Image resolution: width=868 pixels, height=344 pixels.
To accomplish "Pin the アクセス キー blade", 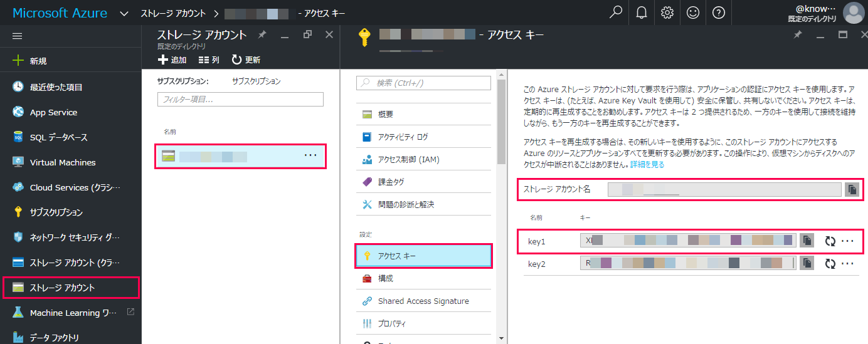I will [797, 35].
